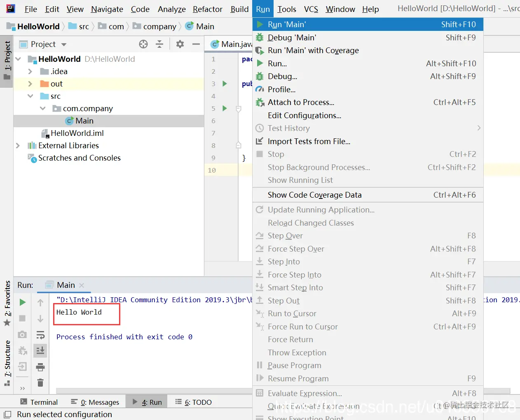The width and height of the screenshot is (520, 420).
Task: Open the 6: TODO tool window
Action: pos(194,402)
